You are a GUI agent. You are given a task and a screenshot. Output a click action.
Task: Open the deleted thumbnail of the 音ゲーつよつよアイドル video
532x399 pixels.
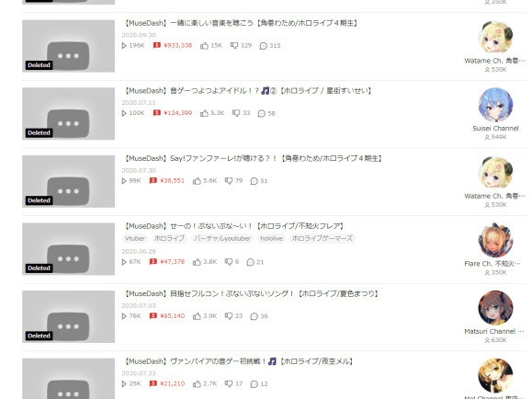click(69, 114)
